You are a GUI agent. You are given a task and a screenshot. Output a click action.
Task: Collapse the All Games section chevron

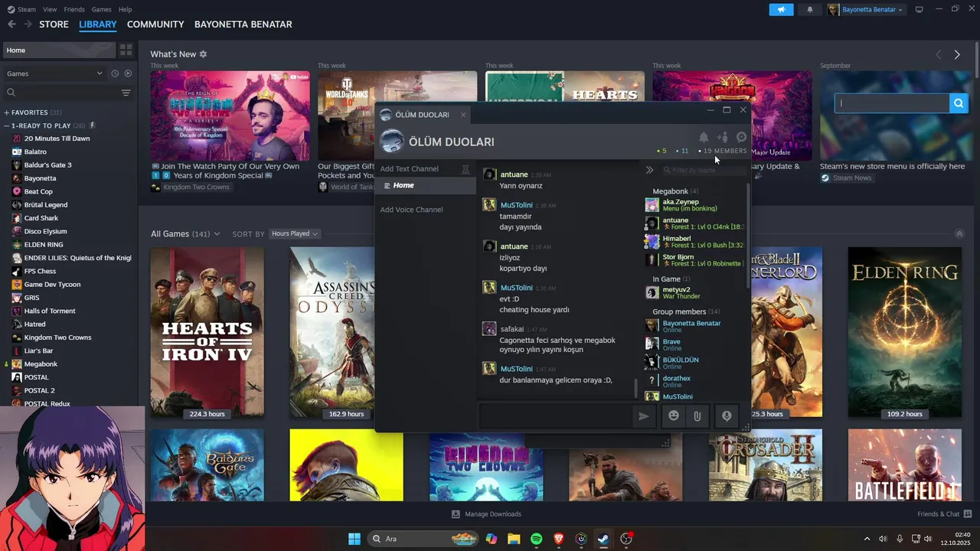coord(959,233)
